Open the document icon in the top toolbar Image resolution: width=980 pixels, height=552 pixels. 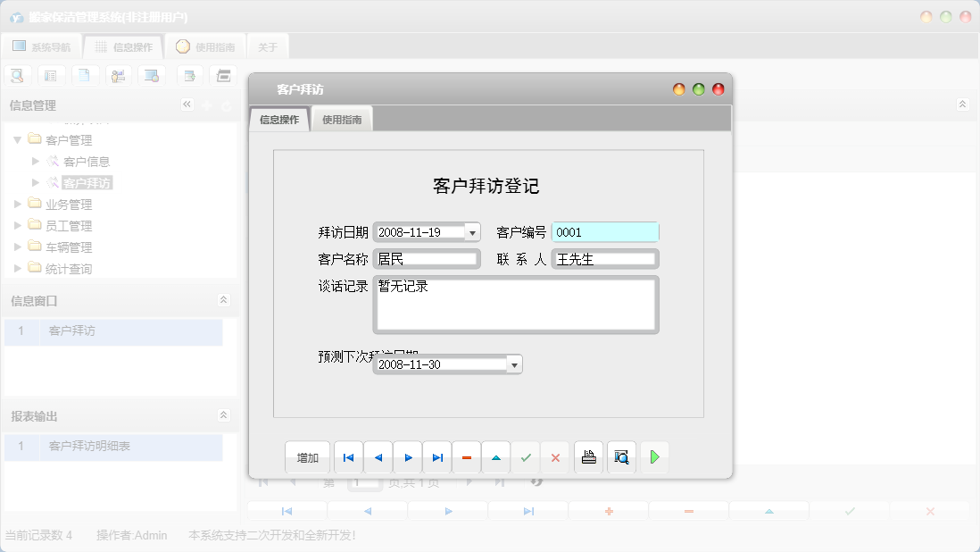[x=85, y=75]
